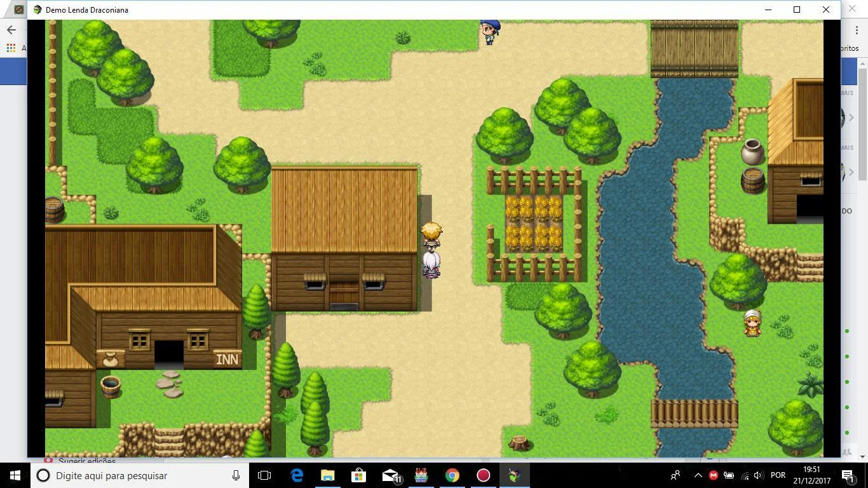This screenshot has width=868, height=488.
Task: Click the sack sign left of the inn door
Action: pyautogui.click(x=111, y=359)
